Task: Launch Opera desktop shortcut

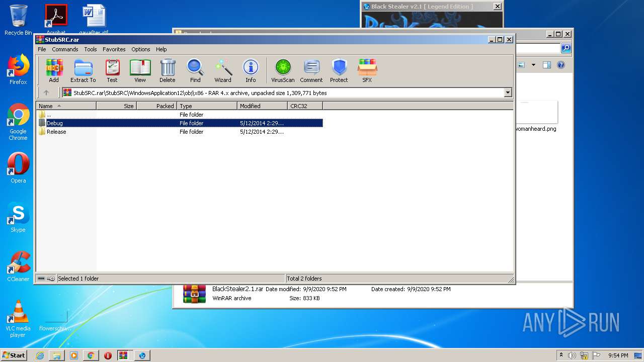Action: (x=18, y=168)
